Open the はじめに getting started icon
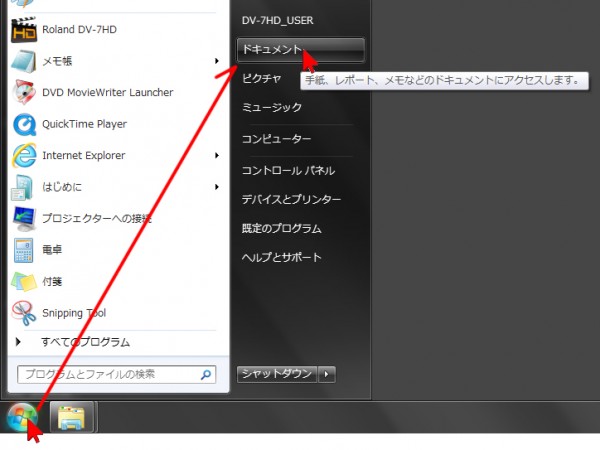The height and width of the screenshot is (450, 600). coord(23,187)
